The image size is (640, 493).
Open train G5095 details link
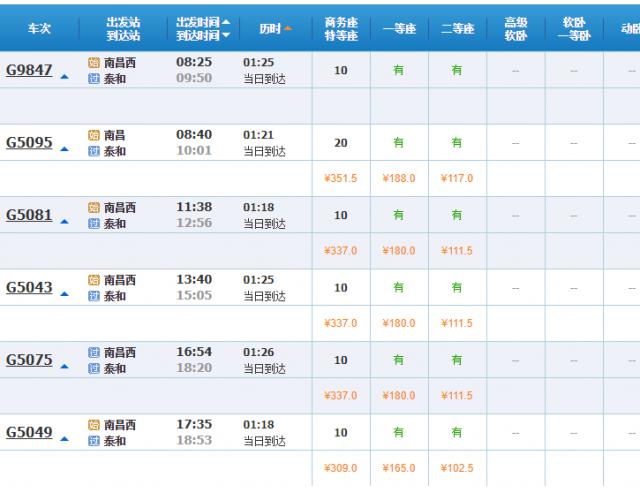pos(29,142)
